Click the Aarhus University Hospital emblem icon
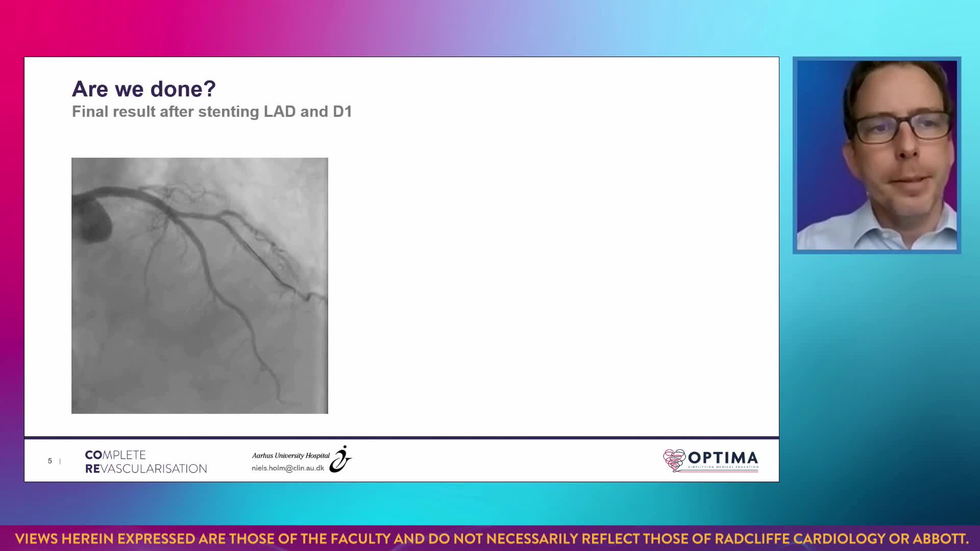This screenshot has height=551, width=980. 340,459
